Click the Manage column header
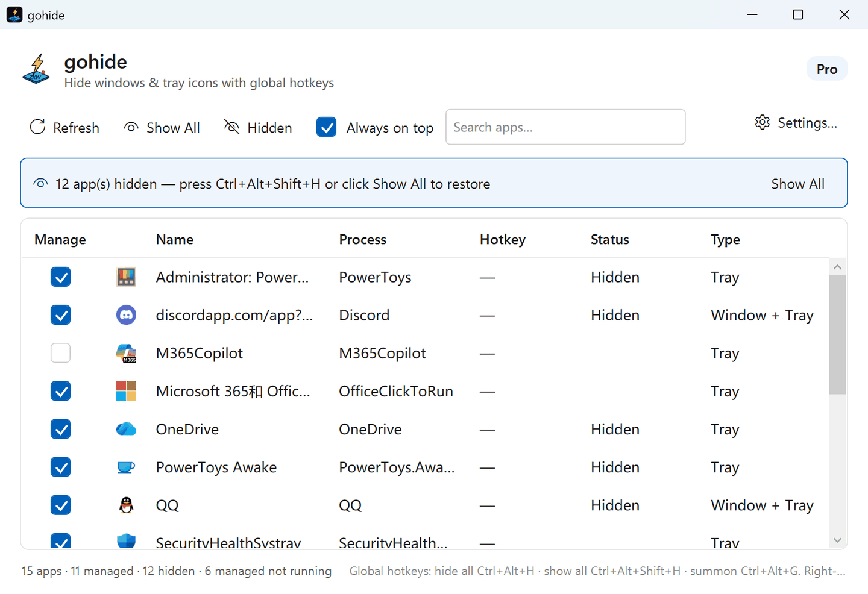Screen dimensions: 868x594 [60, 239]
